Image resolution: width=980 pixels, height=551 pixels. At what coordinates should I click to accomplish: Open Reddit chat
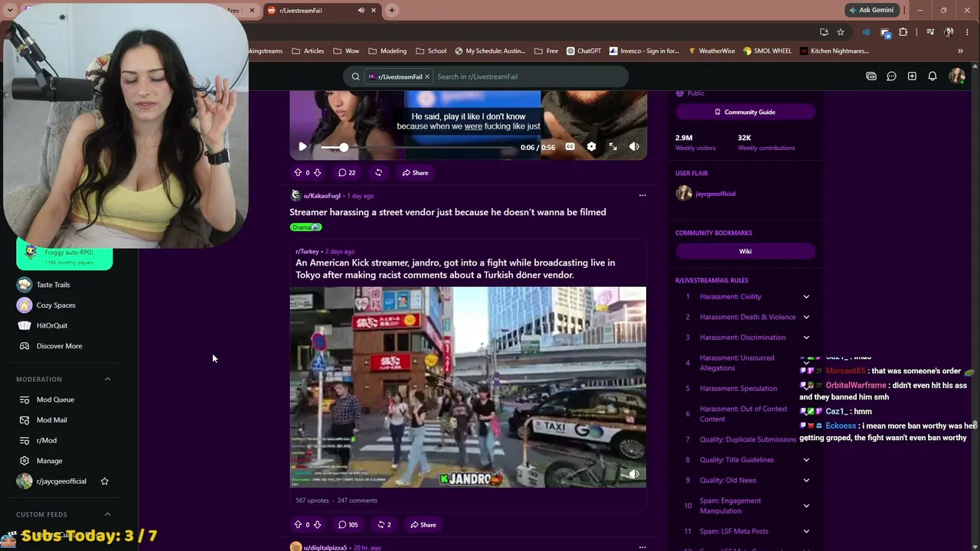[x=891, y=77]
